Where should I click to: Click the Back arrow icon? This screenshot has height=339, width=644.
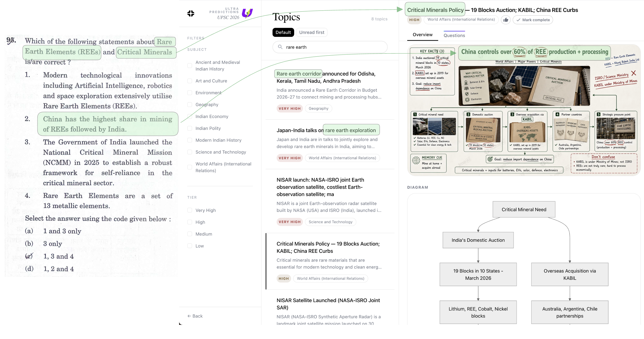click(x=189, y=316)
